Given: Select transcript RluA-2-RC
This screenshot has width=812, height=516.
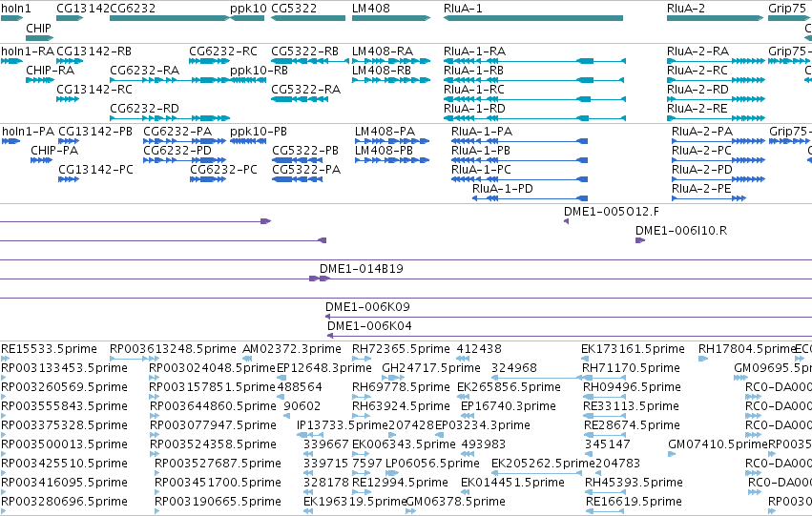Looking at the screenshot, I should (697, 71).
